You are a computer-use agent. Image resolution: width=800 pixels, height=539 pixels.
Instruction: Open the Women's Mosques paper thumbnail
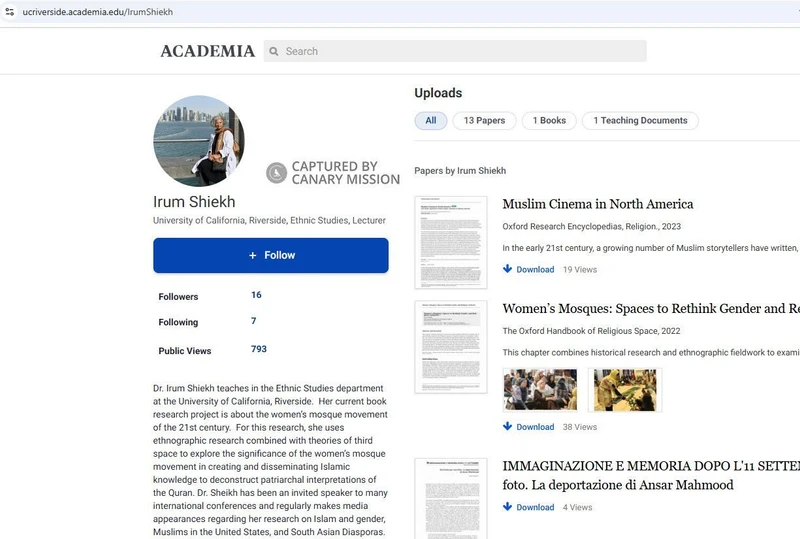point(451,347)
